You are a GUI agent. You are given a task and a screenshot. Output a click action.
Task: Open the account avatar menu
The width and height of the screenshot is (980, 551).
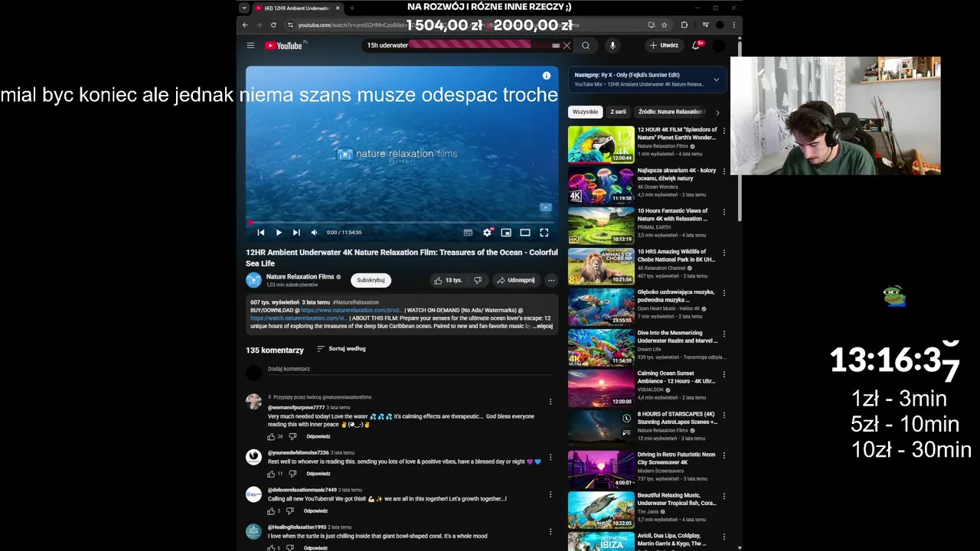pyautogui.click(x=719, y=45)
